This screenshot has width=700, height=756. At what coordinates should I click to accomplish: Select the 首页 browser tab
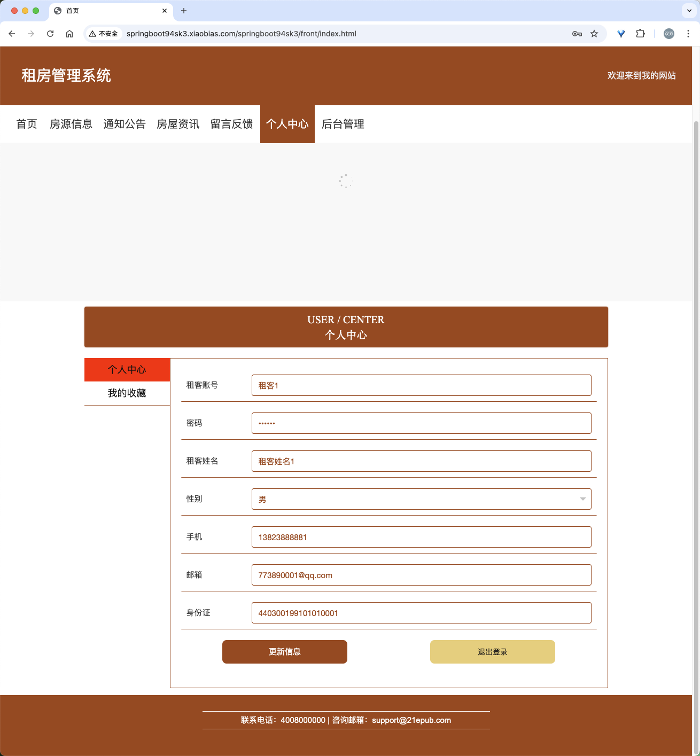tap(111, 11)
